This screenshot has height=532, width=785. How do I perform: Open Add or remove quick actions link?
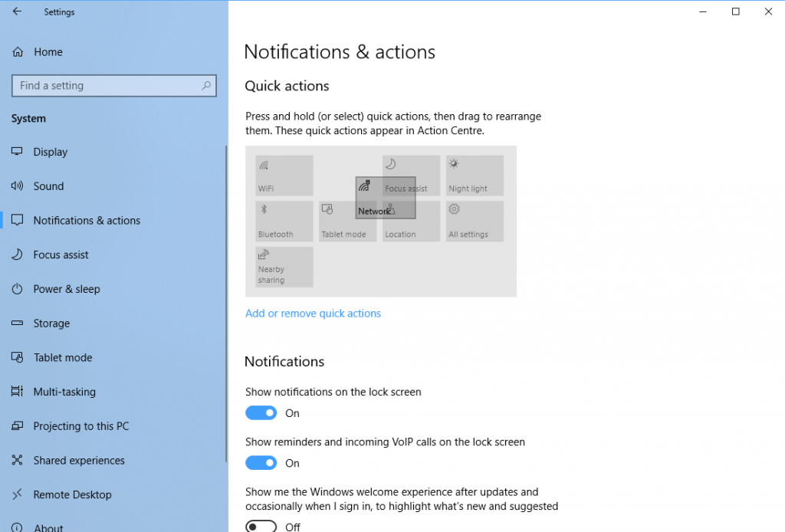(x=313, y=314)
